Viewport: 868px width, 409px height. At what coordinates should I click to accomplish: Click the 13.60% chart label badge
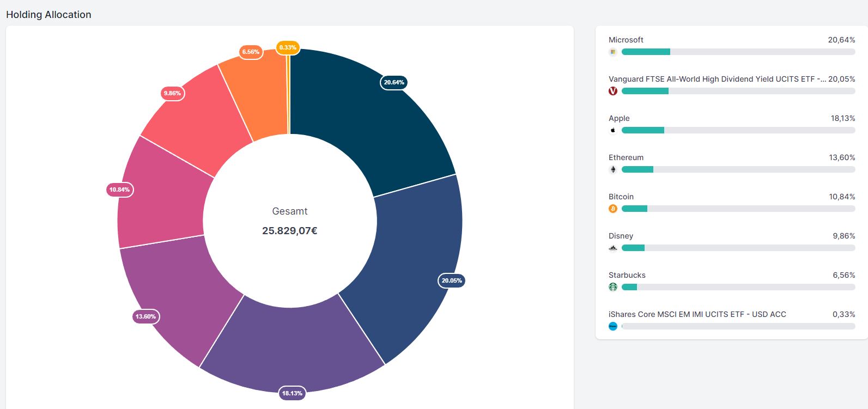click(x=146, y=316)
